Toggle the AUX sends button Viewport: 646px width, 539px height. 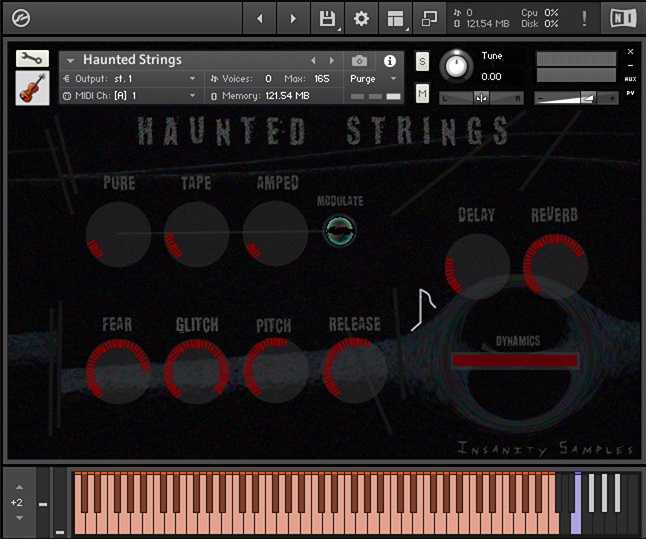click(630, 79)
